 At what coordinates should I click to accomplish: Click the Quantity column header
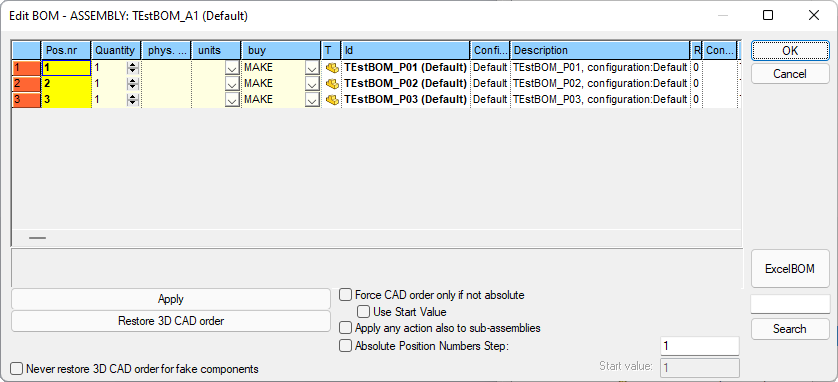[116, 51]
